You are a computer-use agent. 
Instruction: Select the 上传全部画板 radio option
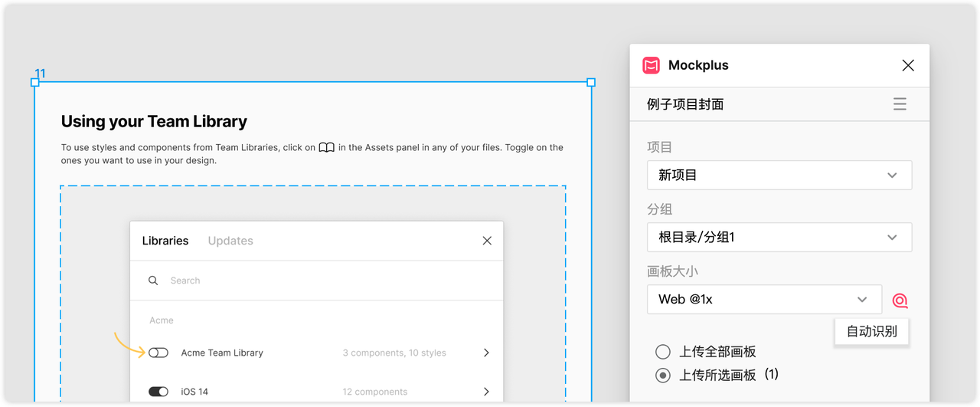pyautogui.click(x=663, y=352)
